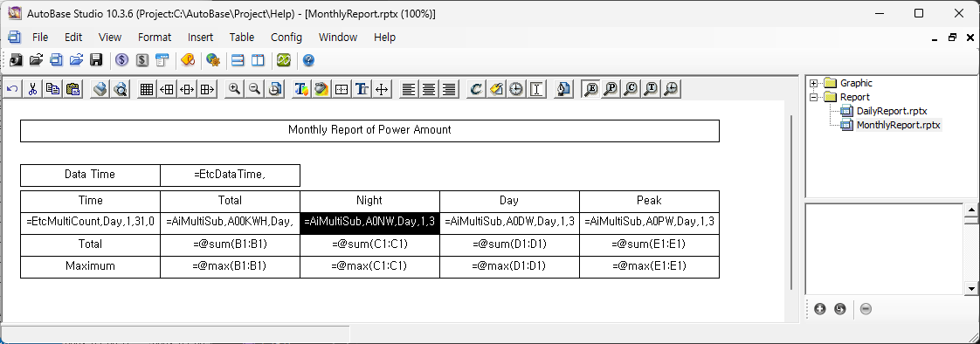The width and height of the screenshot is (980, 344).
Task: Toggle the magnifier P view button
Action: point(610,89)
